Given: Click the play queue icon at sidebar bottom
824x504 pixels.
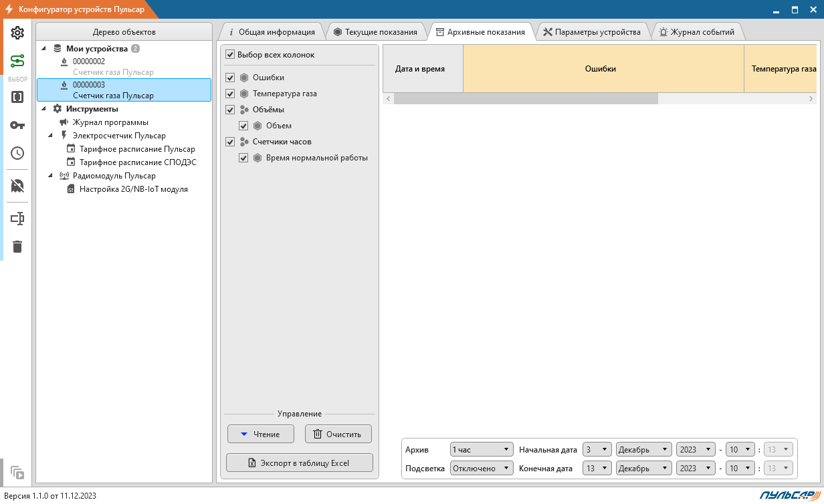Looking at the screenshot, I should [17, 473].
